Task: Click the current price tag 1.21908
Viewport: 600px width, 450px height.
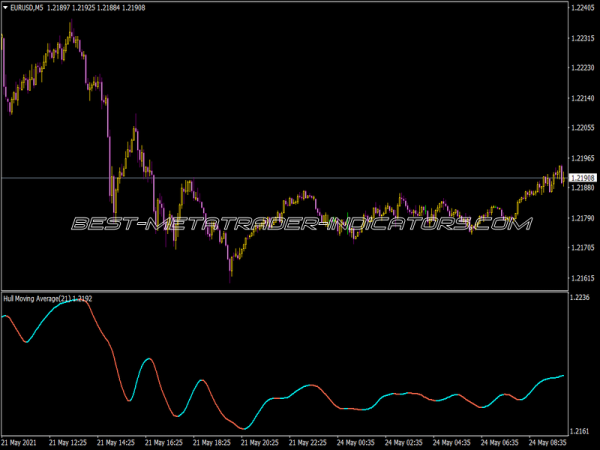Action: (x=582, y=178)
